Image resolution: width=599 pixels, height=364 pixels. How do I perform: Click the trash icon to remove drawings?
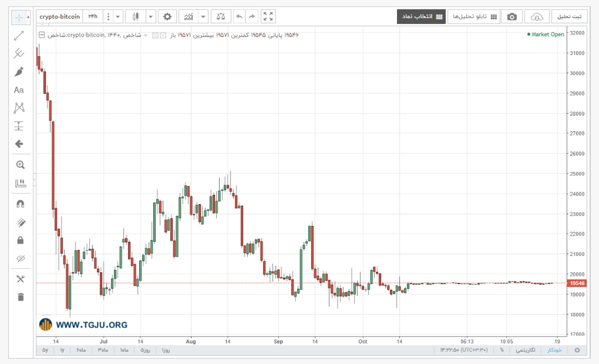coord(21,297)
